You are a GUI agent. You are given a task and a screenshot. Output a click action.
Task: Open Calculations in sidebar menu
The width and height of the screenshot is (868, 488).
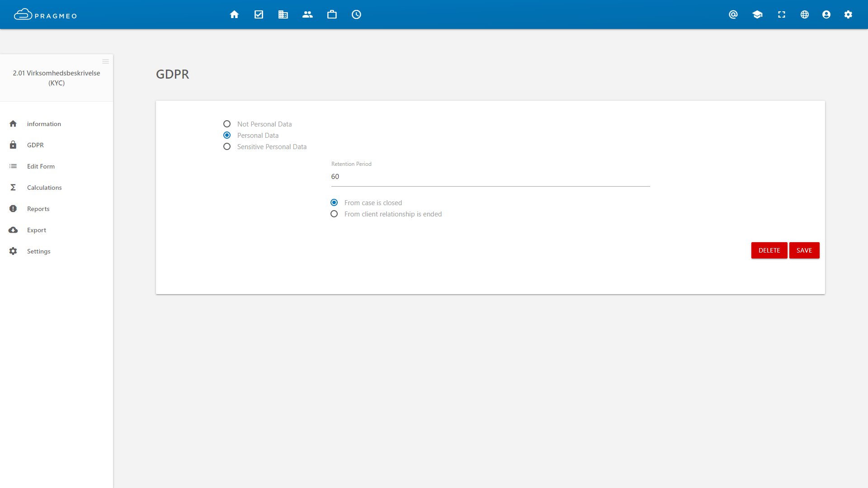pyautogui.click(x=44, y=188)
